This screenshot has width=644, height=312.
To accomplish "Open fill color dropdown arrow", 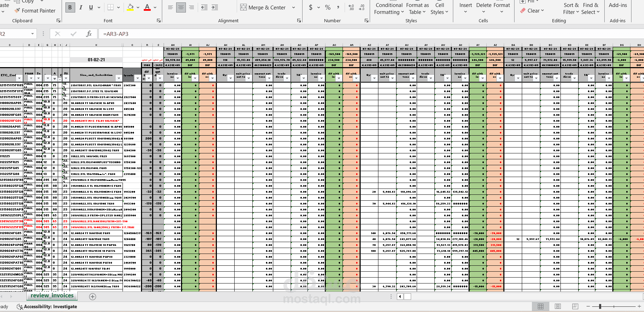I will pyautogui.click(x=138, y=7).
